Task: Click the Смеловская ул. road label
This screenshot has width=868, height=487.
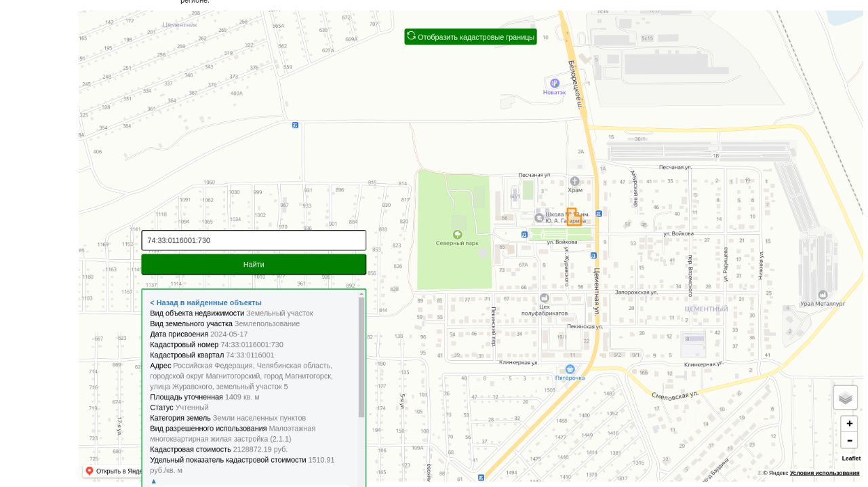Action: 675,395
